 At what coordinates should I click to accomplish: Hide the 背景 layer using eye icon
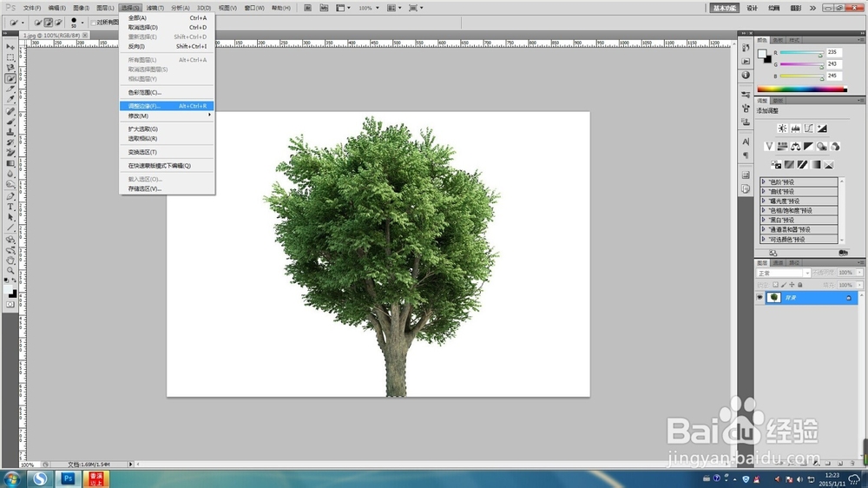coord(759,297)
